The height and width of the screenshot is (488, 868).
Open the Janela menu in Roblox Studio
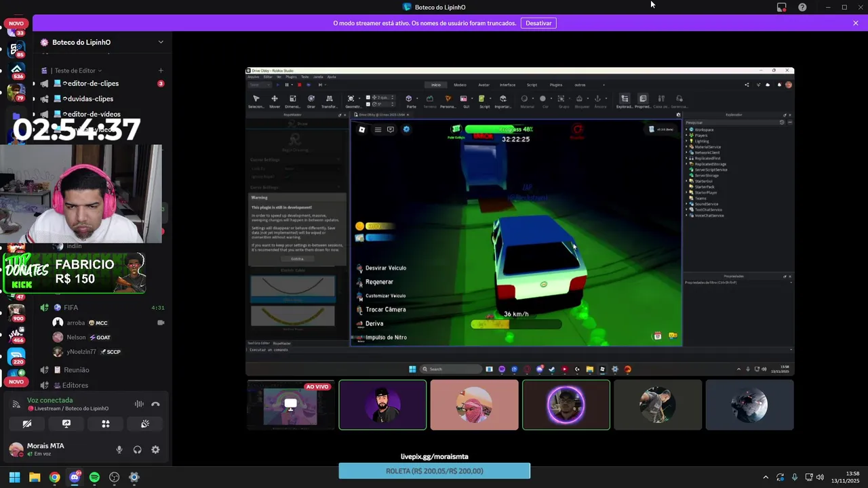point(319,77)
